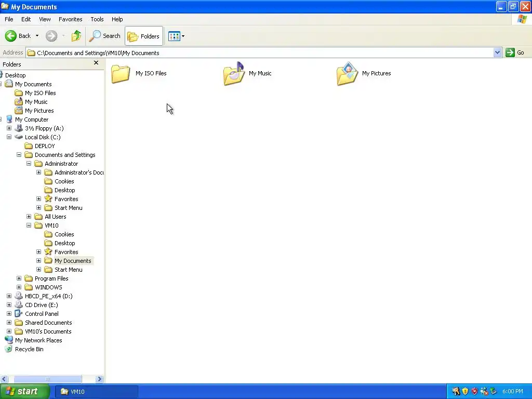Expand the Program Files folder
This screenshot has height=399, width=532.
point(19,278)
